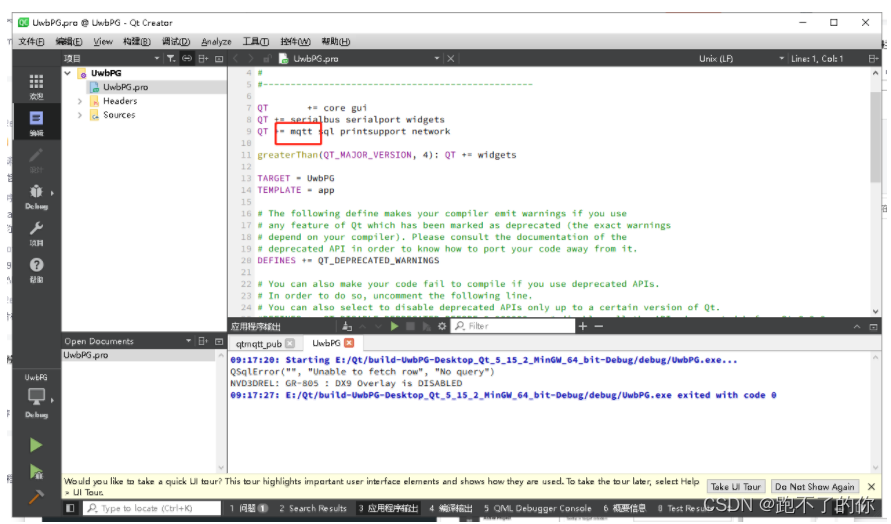Zoom in application output text
The image size is (891, 524).
click(582, 326)
